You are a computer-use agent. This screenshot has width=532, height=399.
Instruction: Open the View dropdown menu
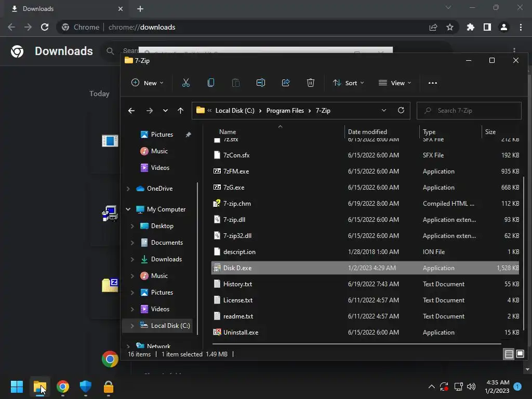pyautogui.click(x=395, y=83)
